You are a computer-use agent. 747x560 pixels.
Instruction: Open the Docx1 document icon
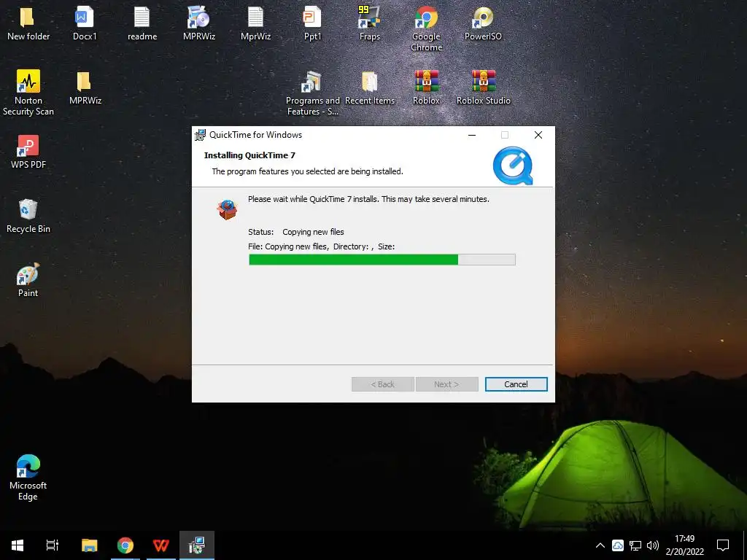[x=85, y=18]
